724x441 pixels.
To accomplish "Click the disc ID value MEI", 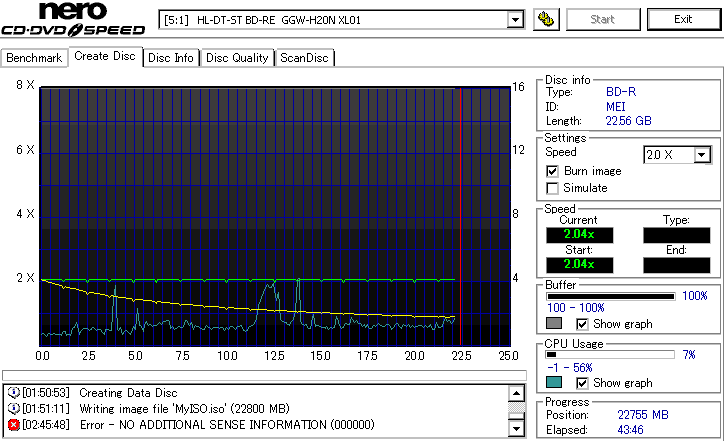I will pyautogui.click(x=615, y=107).
